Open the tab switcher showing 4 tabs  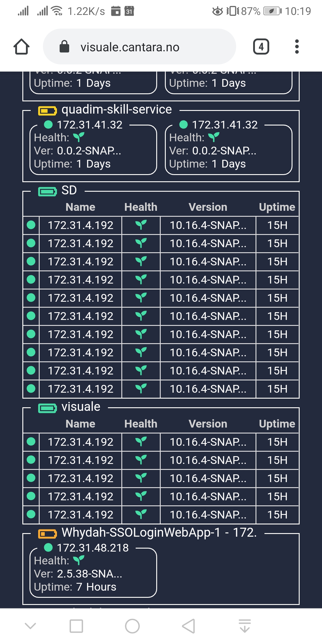tap(261, 47)
